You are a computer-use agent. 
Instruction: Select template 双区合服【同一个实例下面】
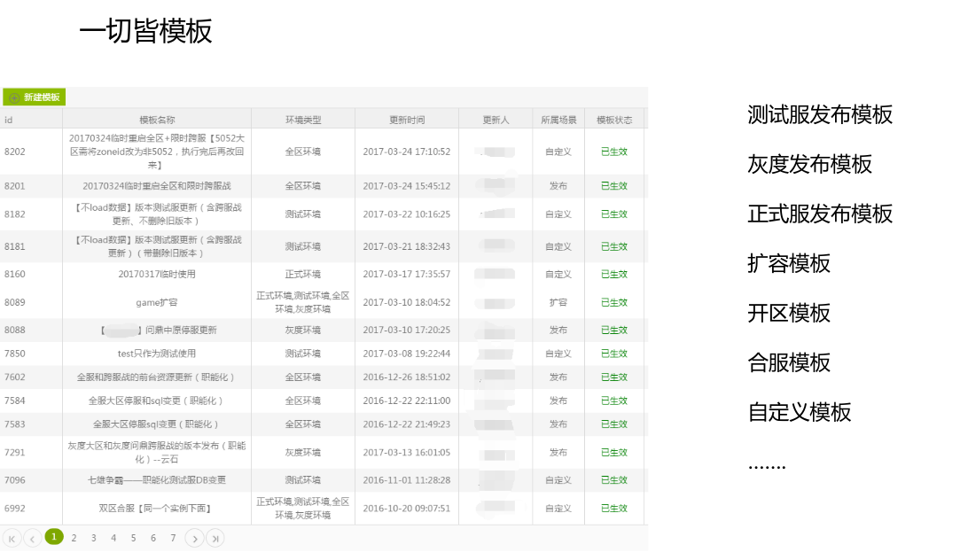pyautogui.click(x=155, y=509)
